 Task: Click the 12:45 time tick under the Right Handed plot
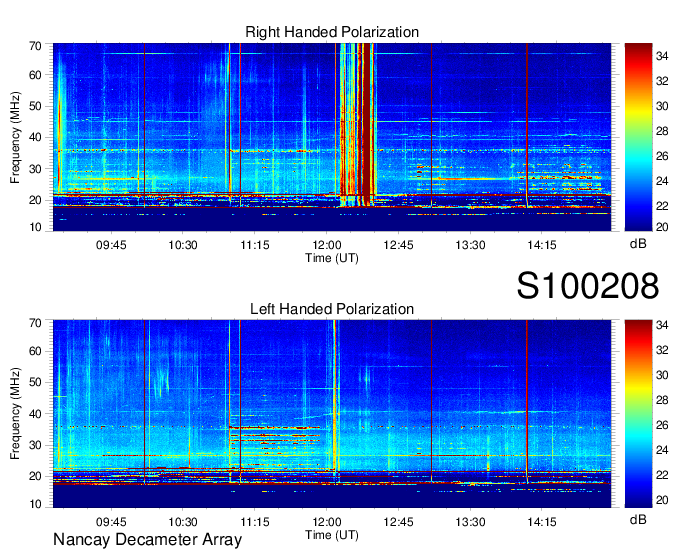398,245
